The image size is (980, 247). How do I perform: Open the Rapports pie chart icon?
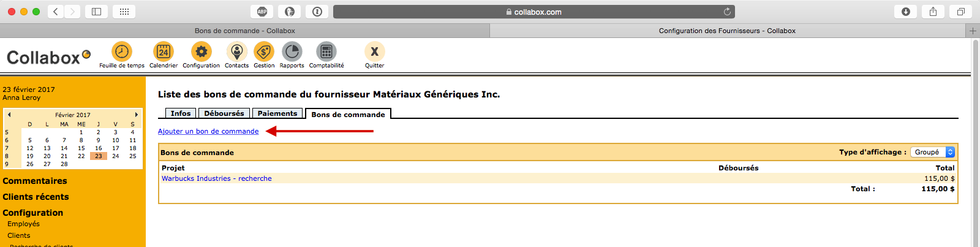(292, 52)
